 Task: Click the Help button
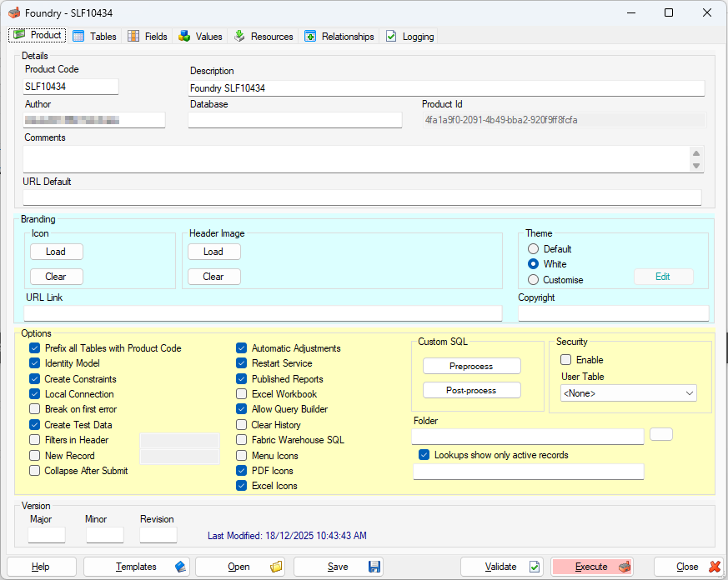(x=42, y=567)
